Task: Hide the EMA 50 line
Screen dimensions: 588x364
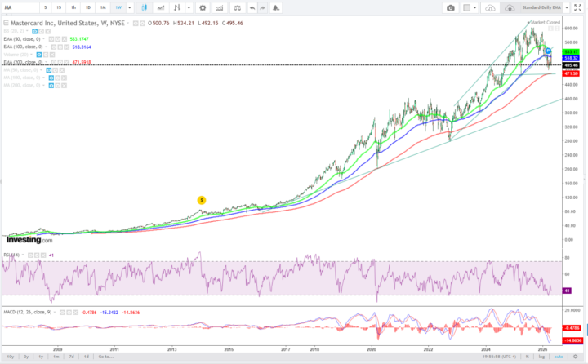Action: pyautogui.click(x=51, y=39)
